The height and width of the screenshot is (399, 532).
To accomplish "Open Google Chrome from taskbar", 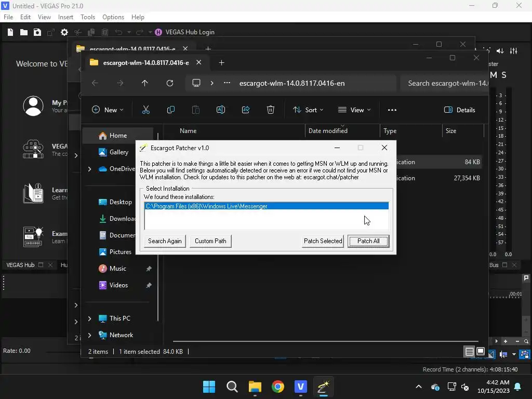I will point(278,387).
